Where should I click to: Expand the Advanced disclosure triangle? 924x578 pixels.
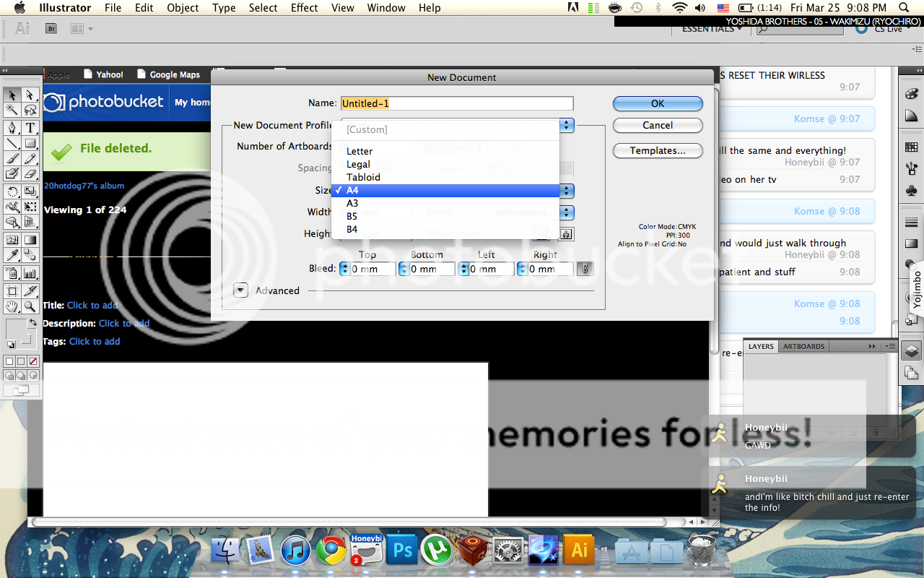(241, 290)
